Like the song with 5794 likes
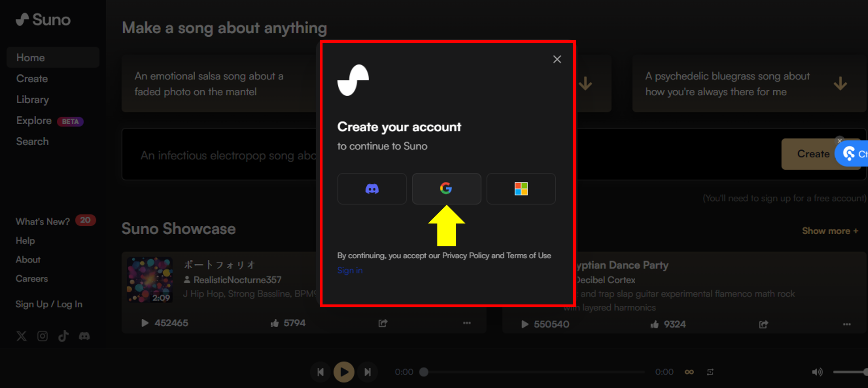 (x=275, y=323)
